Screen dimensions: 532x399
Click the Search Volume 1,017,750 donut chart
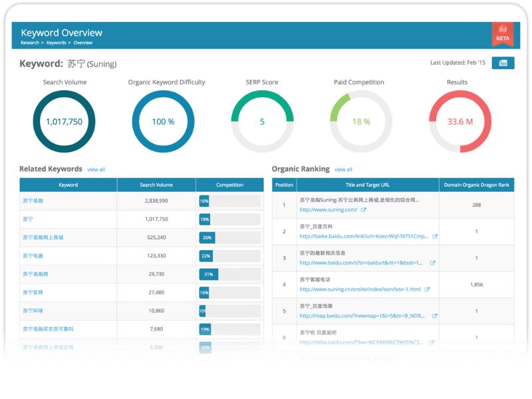coord(64,122)
